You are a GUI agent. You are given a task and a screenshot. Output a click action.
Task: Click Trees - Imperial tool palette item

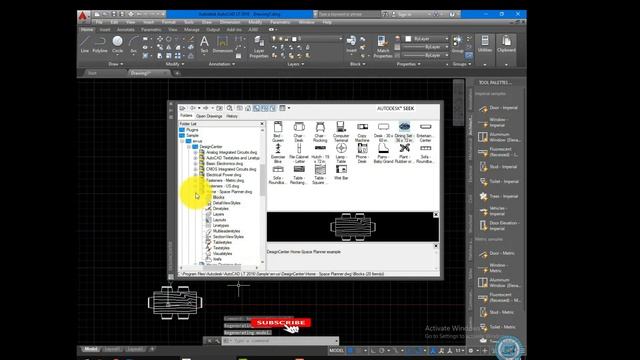tap(499, 196)
